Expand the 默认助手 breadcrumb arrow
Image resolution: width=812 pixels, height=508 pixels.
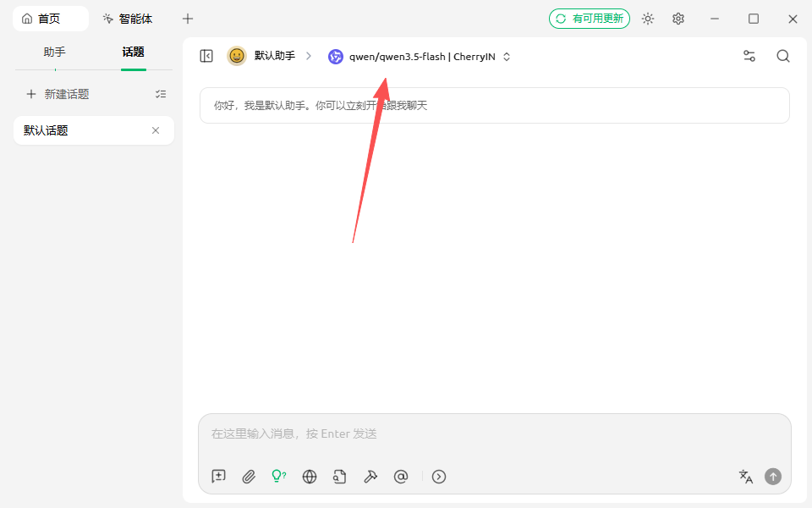(309, 56)
